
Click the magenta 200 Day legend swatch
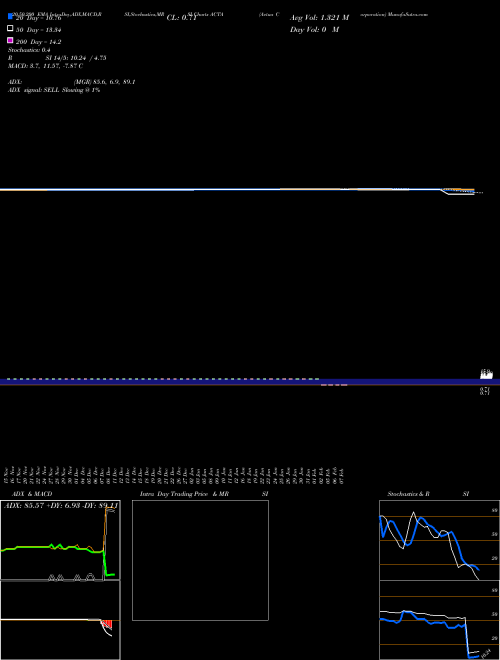point(11,40)
